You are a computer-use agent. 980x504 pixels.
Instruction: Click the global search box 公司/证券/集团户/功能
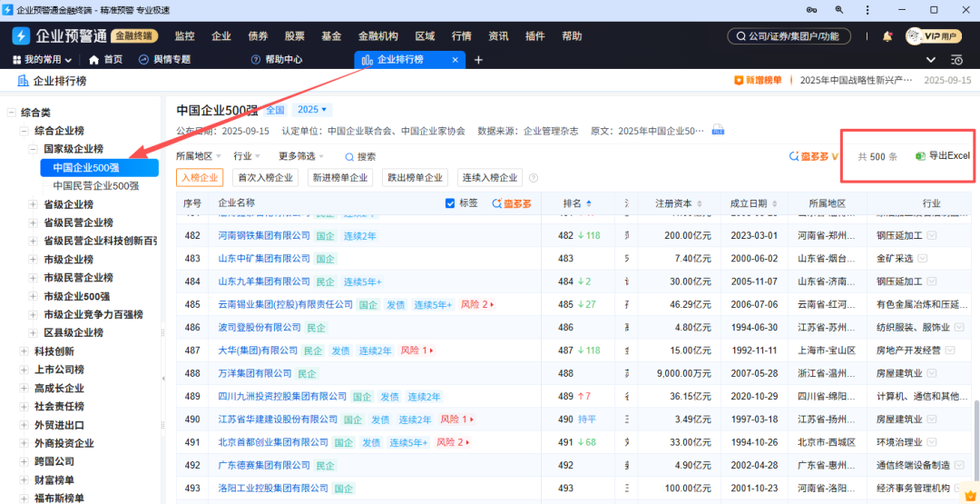tap(789, 36)
